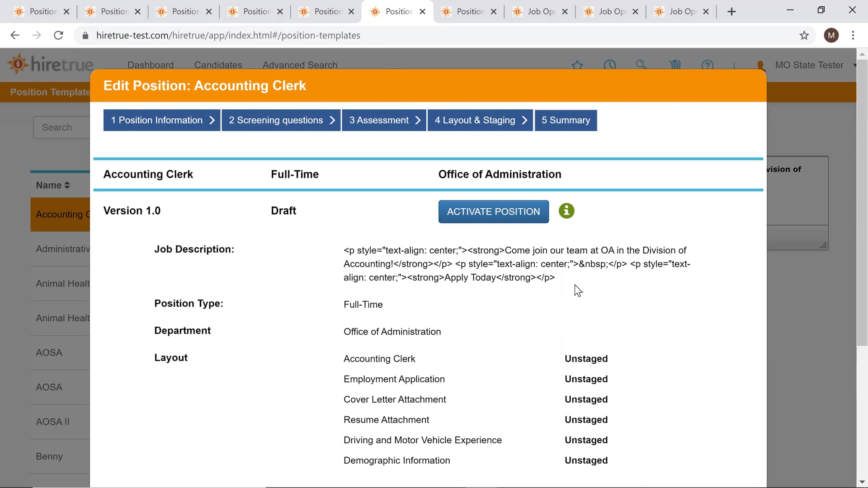The height and width of the screenshot is (488, 868).
Task: Open the help question mark icon
Action: click(x=708, y=65)
